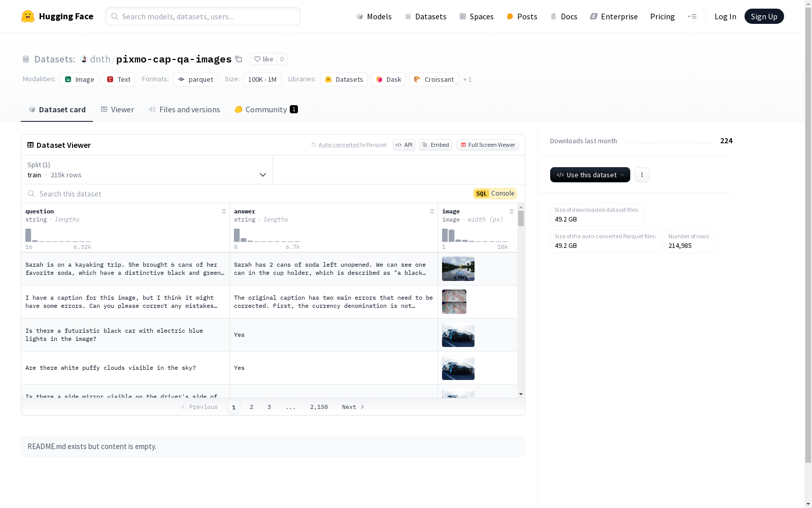The image size is (812, 508).
Task: Open the kayaking image thumbnail
Action: [458, 269]
